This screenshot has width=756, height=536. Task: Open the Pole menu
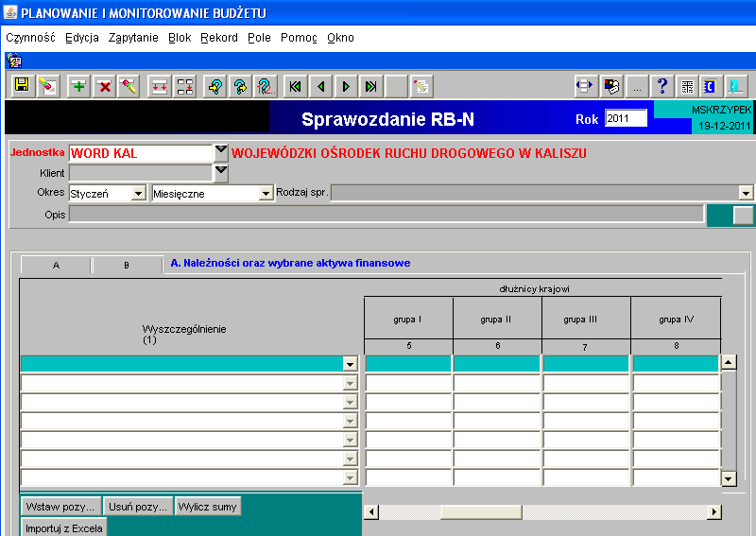point(259,38)
